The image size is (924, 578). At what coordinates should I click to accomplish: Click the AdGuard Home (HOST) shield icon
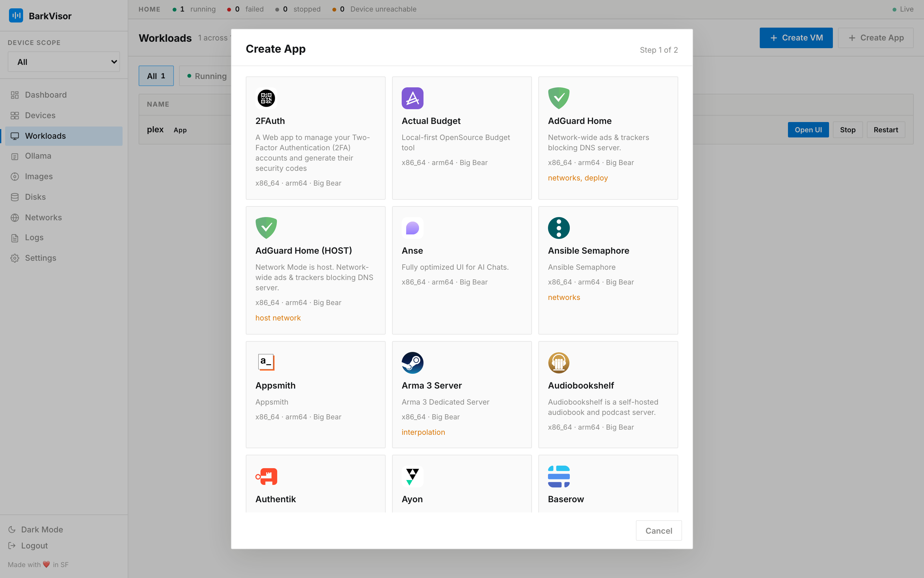click(x=266, y=228)
